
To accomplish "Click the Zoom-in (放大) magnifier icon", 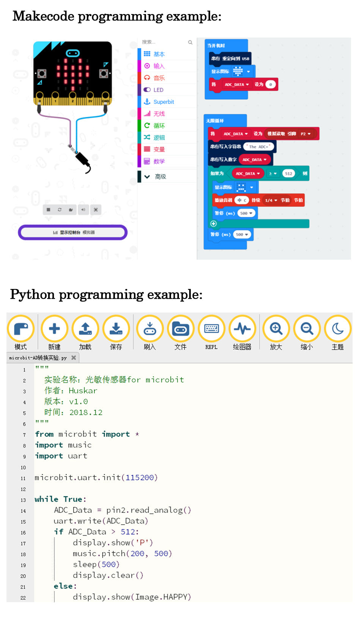I will [x=276, y=329].
